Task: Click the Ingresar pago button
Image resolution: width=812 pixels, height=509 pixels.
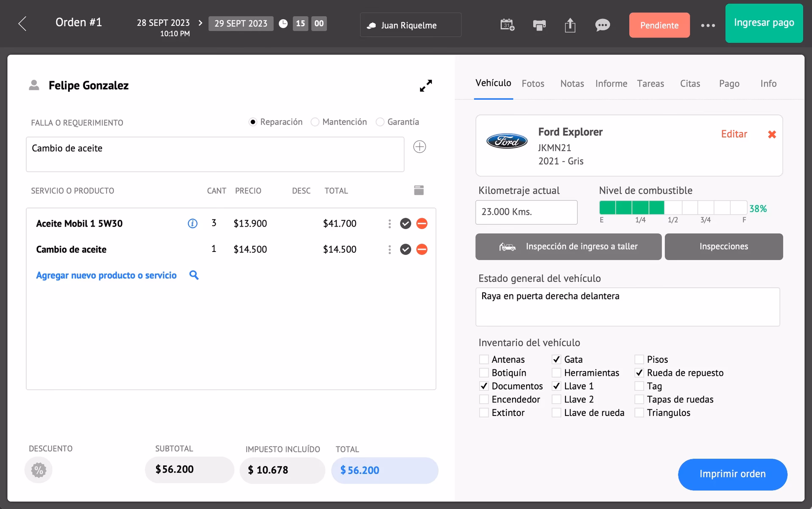Action: click(x=764, y=23)
